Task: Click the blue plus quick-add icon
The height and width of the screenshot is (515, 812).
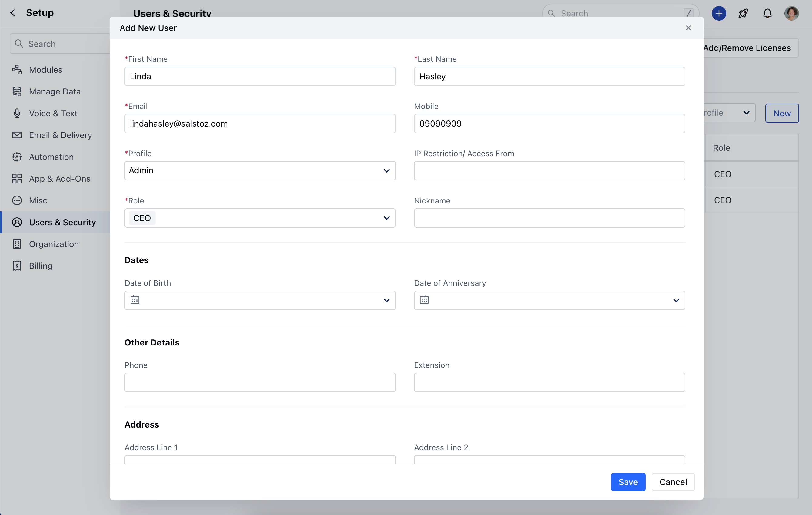Action: (719, 14)
